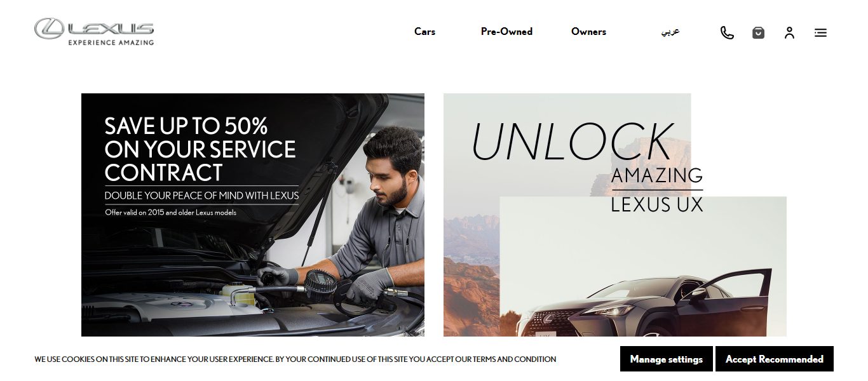
Task: Click the Experience Amazing tagline
Action: click(111, 43)
